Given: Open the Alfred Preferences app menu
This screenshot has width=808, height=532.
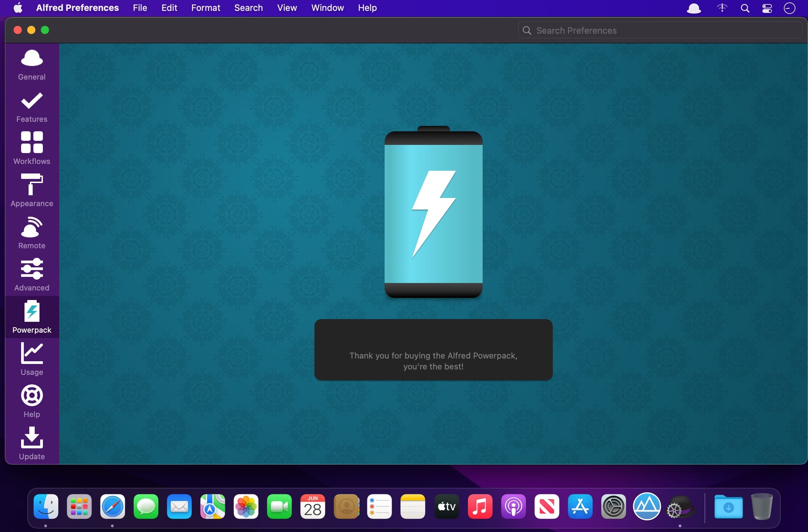Looking at the screenshot, I should [77, 8].
